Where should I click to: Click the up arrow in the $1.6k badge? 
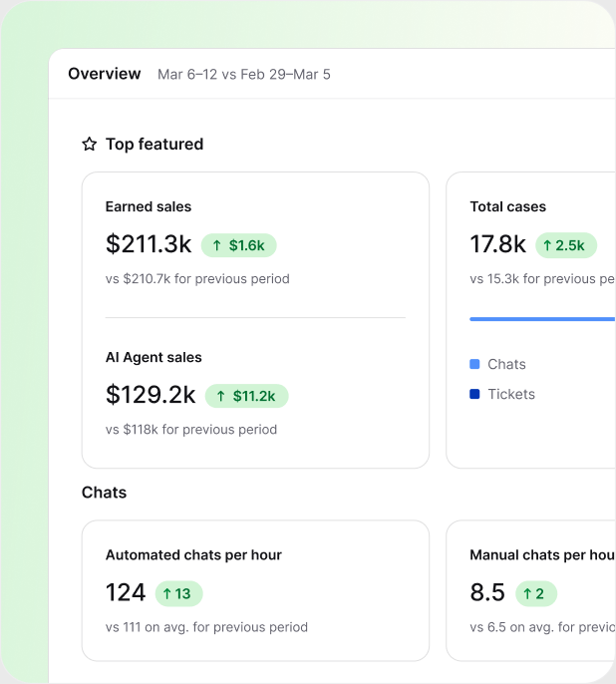click(x=216, y=245)
